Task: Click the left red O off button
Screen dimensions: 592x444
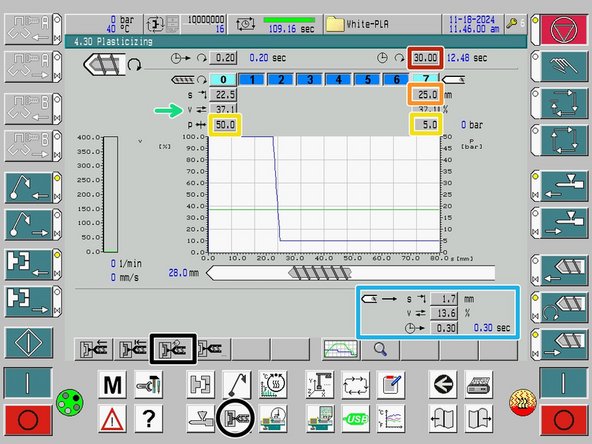Action: tap(28, 419)
